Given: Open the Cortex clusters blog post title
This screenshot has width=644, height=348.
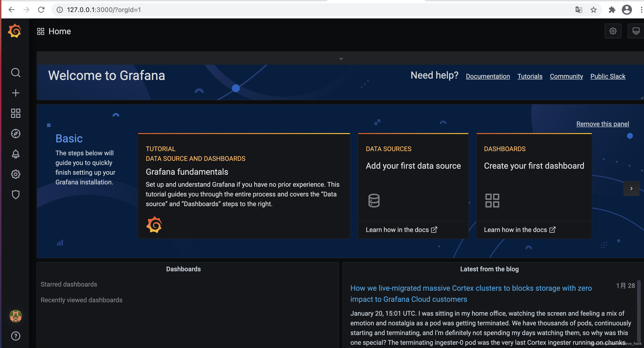Looking at the screenshot, I should (471, 293).
